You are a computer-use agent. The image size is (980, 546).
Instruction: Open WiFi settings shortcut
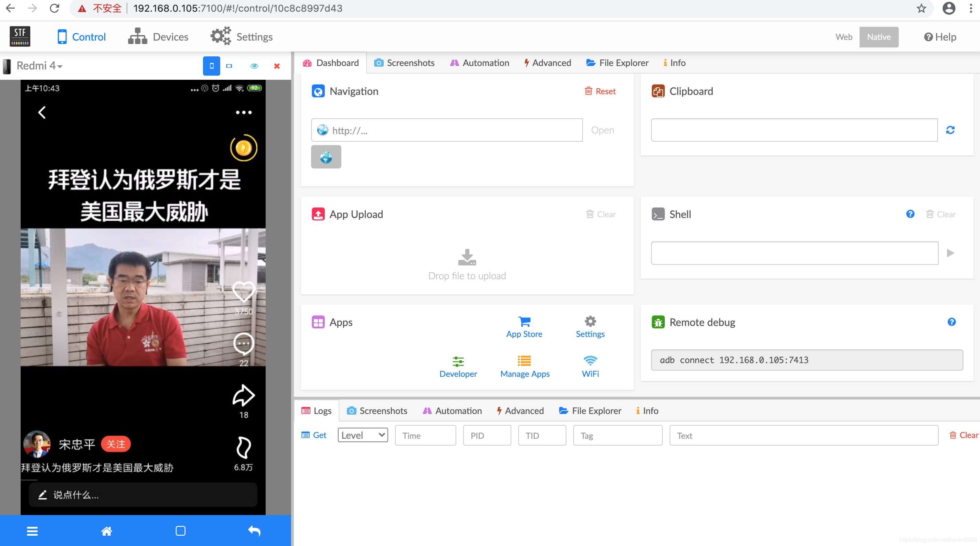(x=590, y=360)
